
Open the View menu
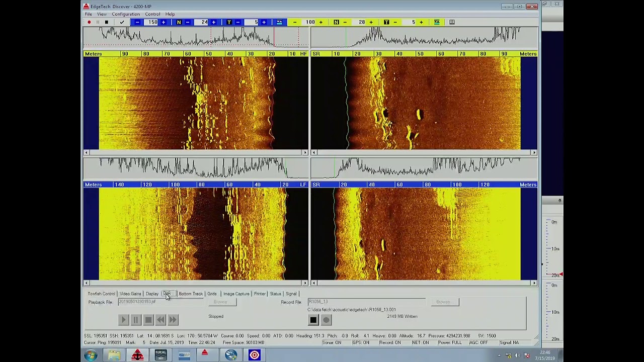[102, 14]
